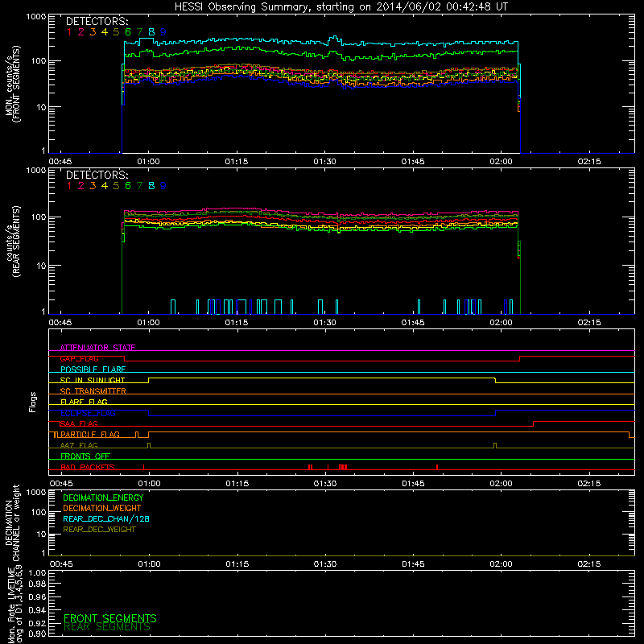Click detector 7 in rear segments legend
This screenshot has height=644, width=644.
click(139, 186)
